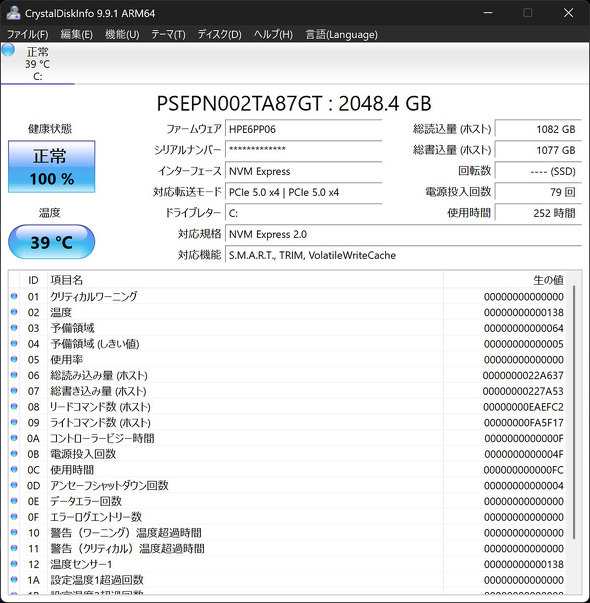Click the SMART list vertical scrollbar
This screenshot has width=590, height=603.
573,411
